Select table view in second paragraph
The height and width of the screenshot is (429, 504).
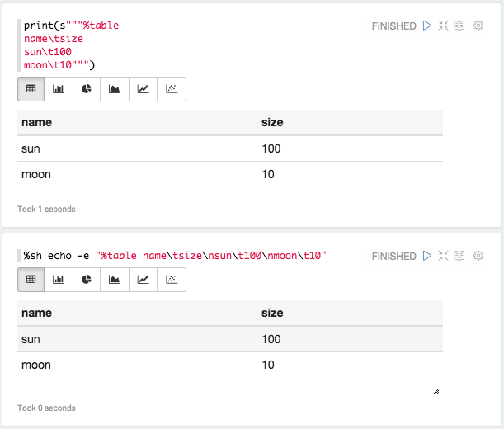point(31,280)
